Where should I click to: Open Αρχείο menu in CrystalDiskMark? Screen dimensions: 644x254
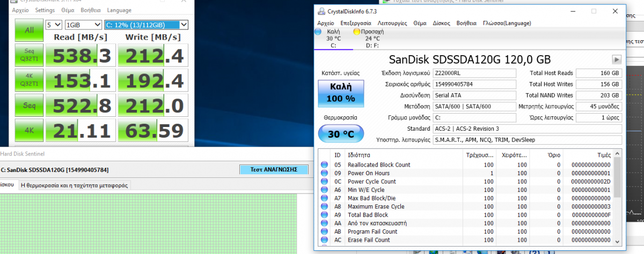20,10
